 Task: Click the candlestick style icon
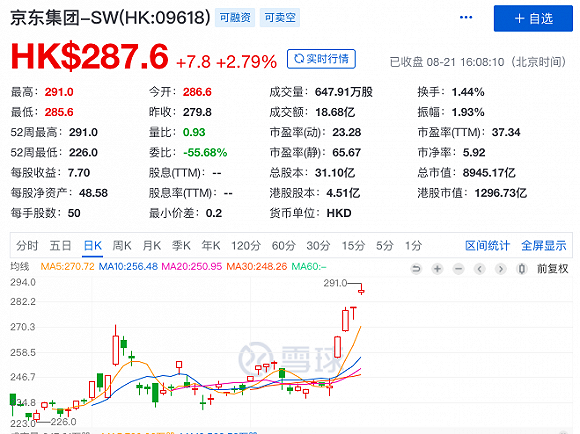tap(522, 269)
